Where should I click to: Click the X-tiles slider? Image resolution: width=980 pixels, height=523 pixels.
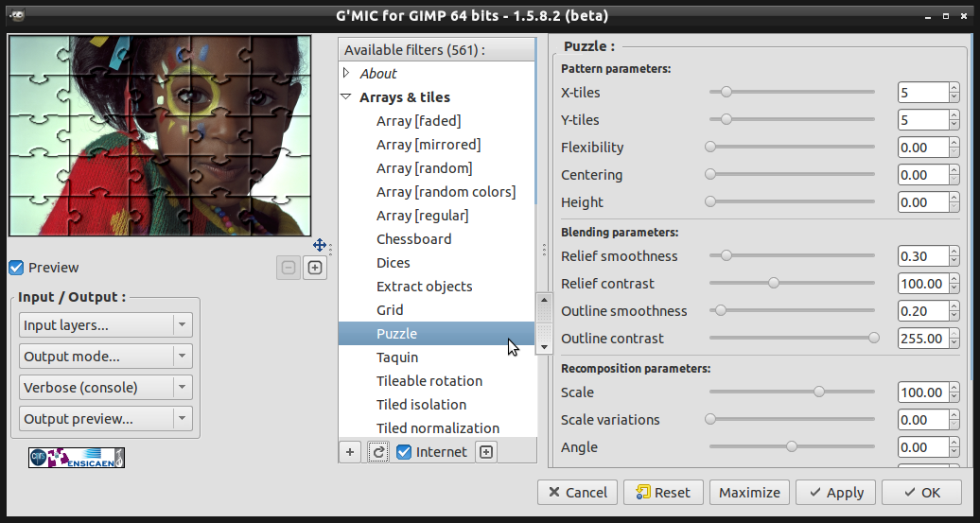pyautogui.click(x=792, y=92)
